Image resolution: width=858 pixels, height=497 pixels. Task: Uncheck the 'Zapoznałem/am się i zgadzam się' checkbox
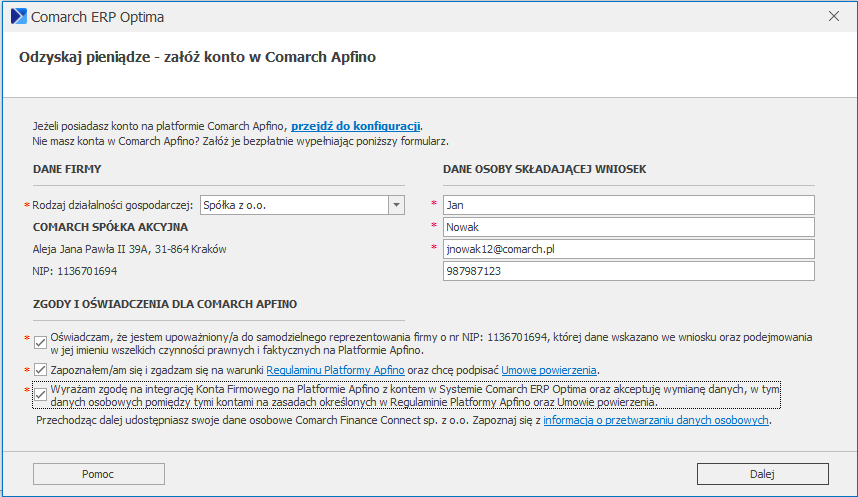click(x=40, y=369)
